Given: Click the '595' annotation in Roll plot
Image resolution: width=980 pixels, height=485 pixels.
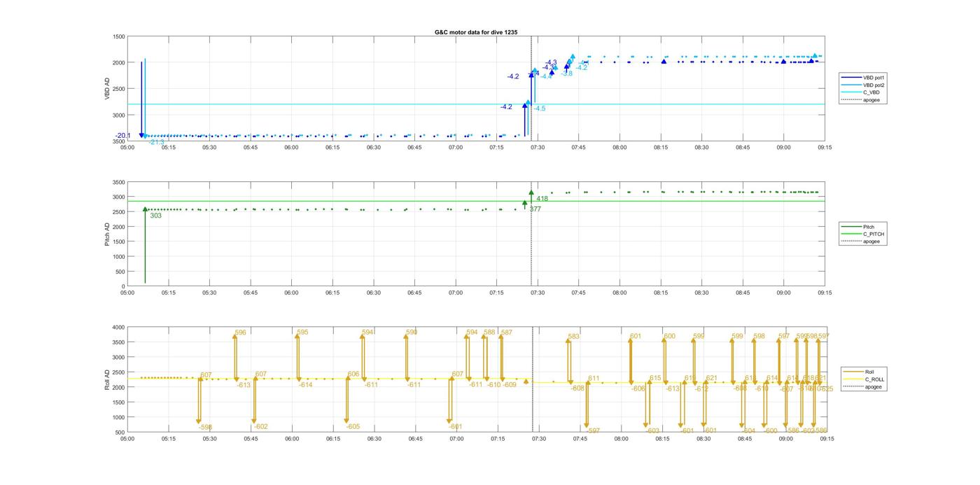Looking at the screenshot, I should pyautogui.click(x=302, y=332).
